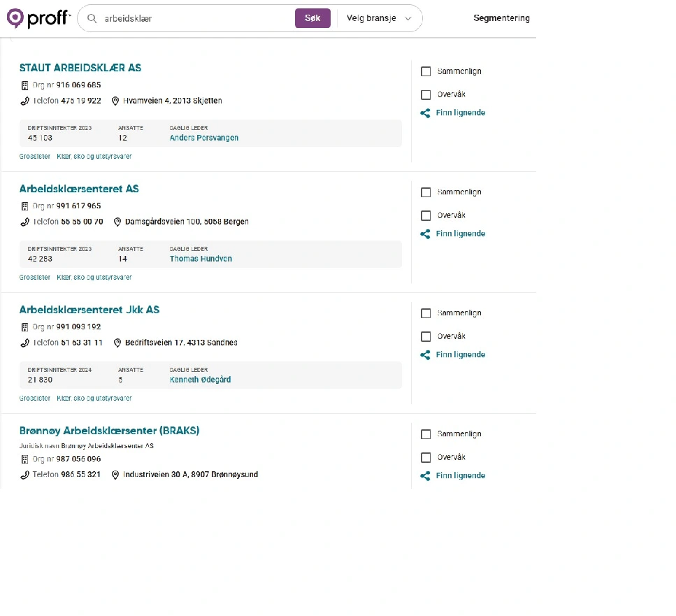Click phone icon beside Telefon 55 55 00 70
The image size is (676, 616).
tap(25, 222)
